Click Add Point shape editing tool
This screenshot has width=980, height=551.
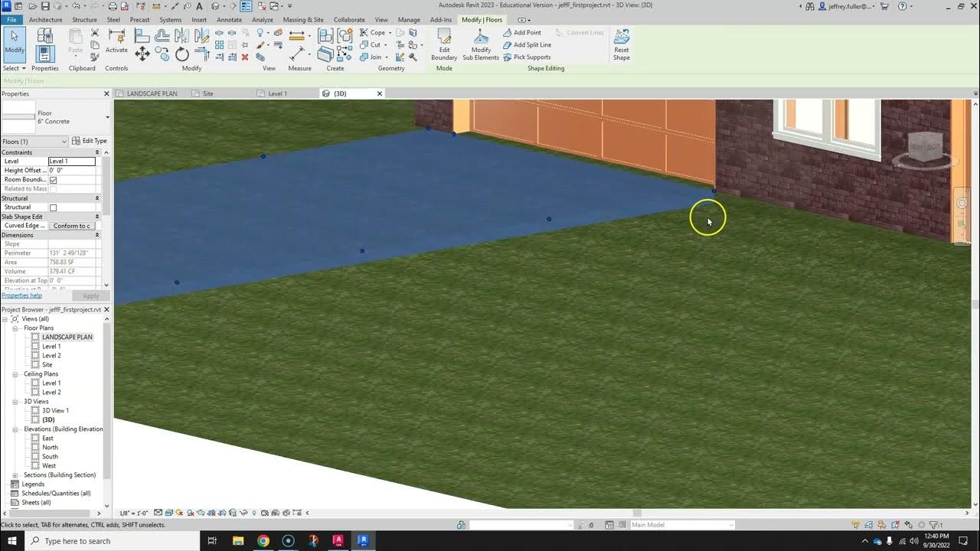click(522, 33)
